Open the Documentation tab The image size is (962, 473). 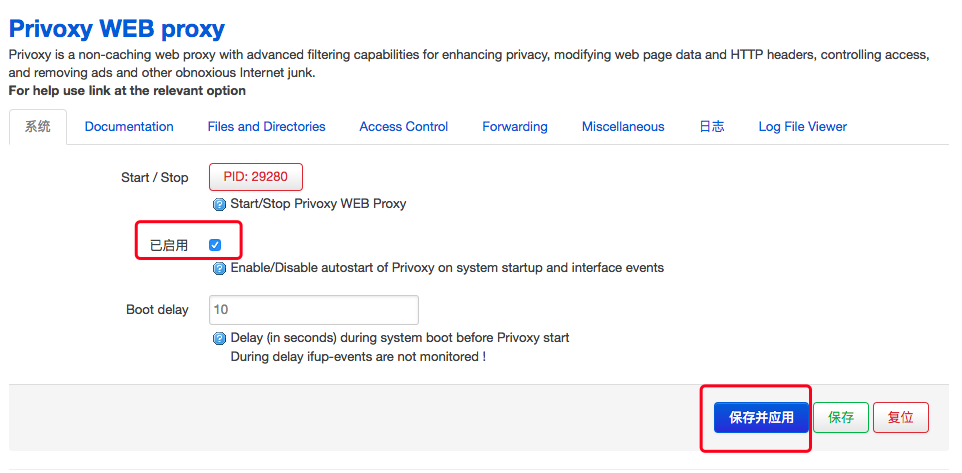click(129, 127)
